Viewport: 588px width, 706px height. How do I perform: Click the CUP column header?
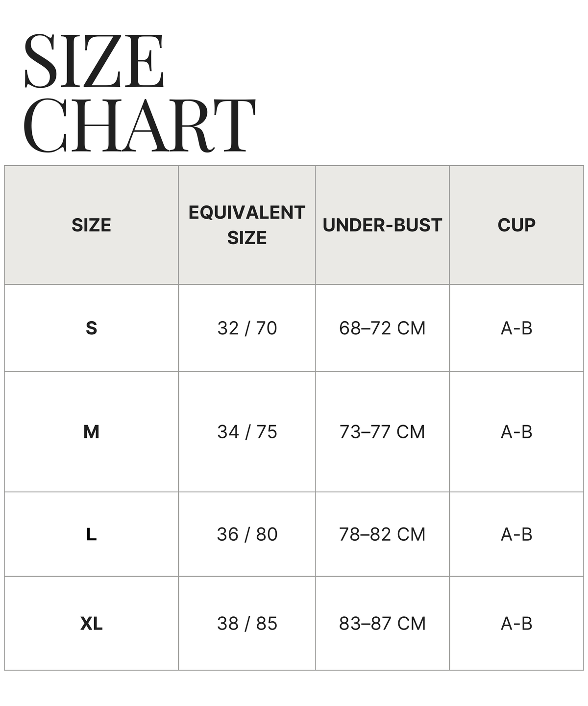pos(516,225)
